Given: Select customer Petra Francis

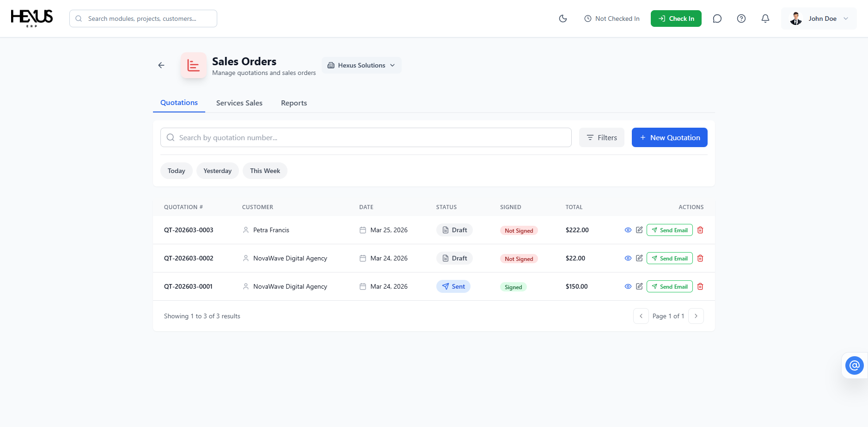Looking at the screenshot, I should coord(271,230).
